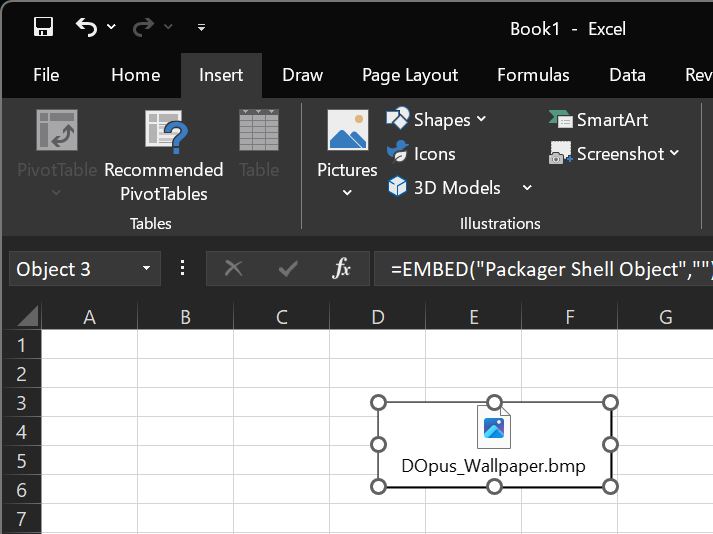Select the Insert ribbon tab

221,75
